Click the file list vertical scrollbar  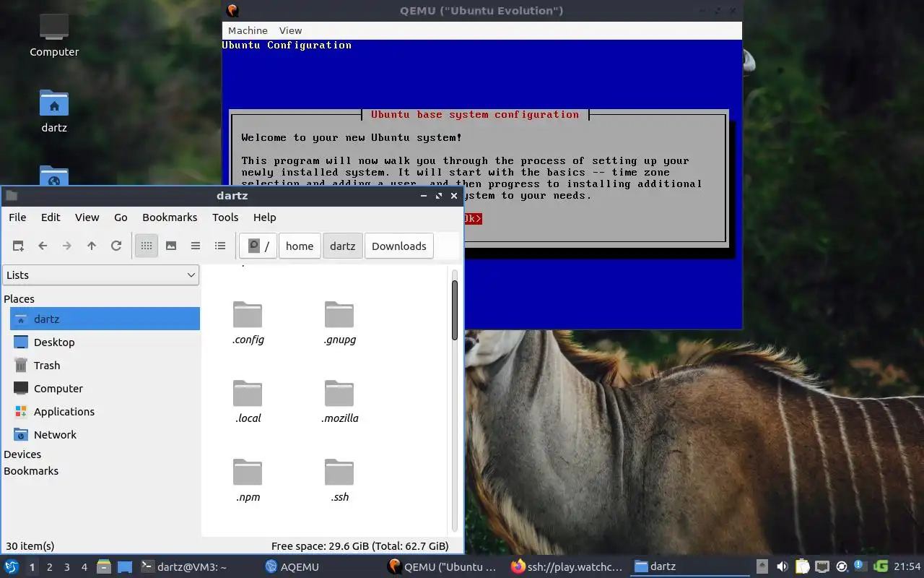click(455, 310)
